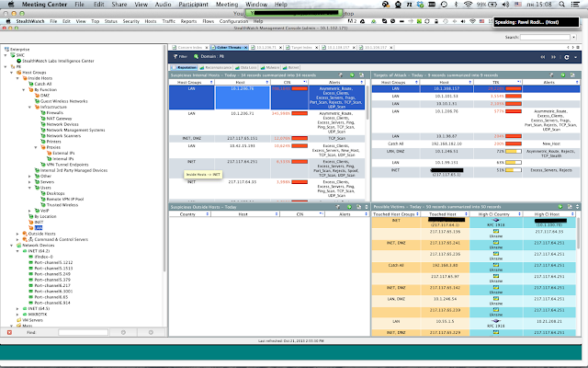Select host 10.42.15.193 in Suspicious Internal Hosts
This screenshot has height=368, width=588.
[243, 145]
